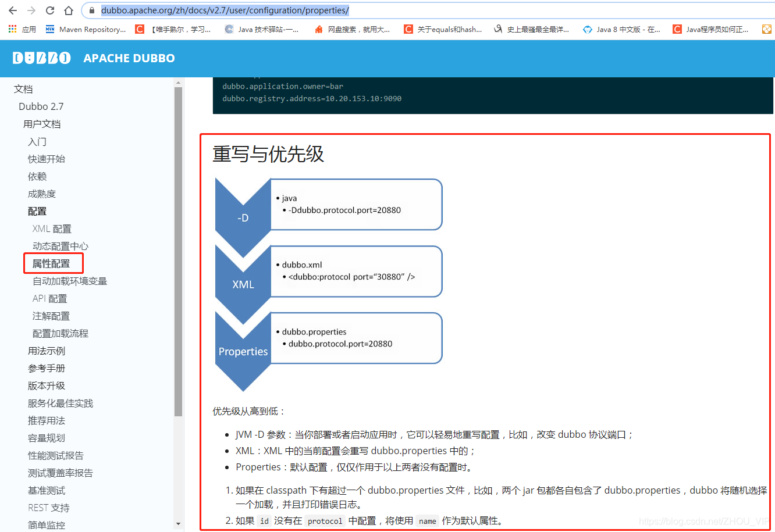Open the 唯手熟尔 bookmark

click(x=173, y=29)
